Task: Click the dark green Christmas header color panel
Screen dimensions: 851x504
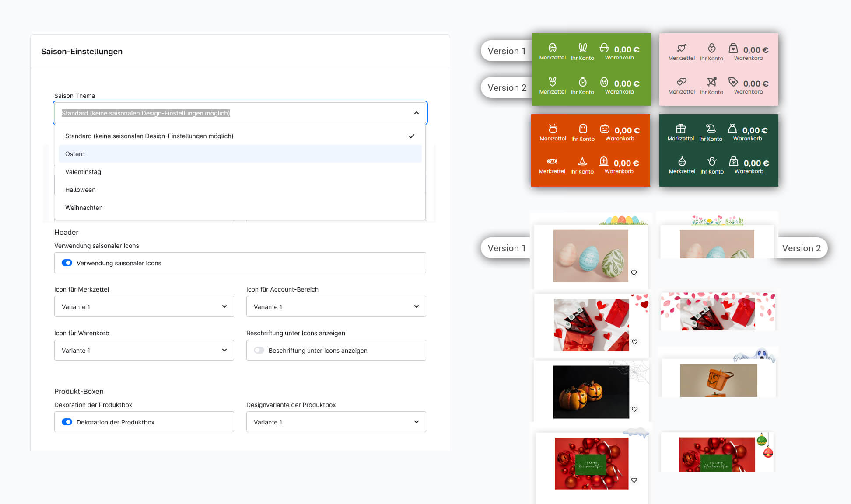Action: tap(718, 150)
